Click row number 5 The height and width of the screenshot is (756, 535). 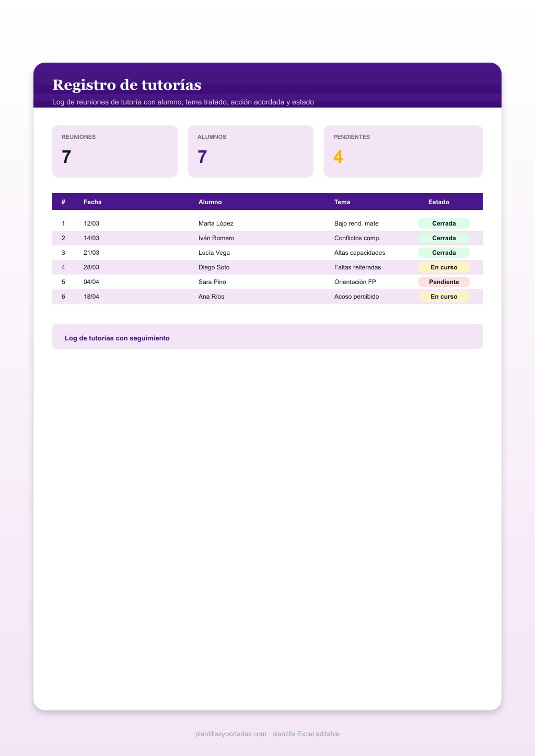pyautogui.click(x=63, y=282)
